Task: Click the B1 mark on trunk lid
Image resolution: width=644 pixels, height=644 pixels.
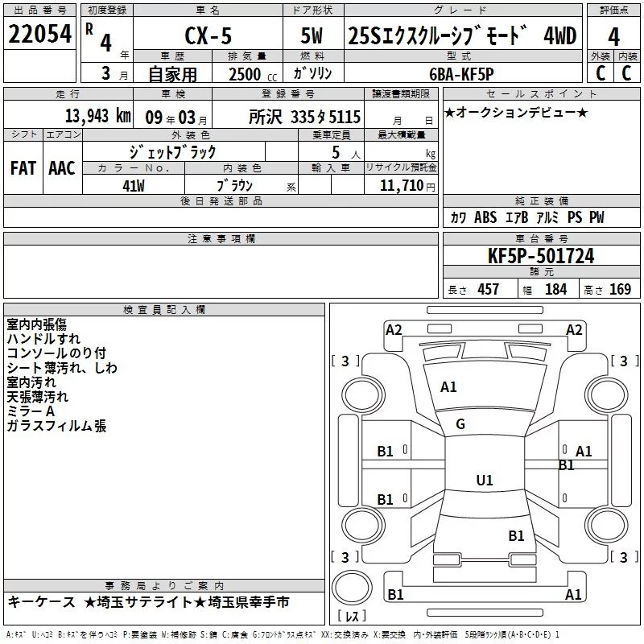Action: (x=516, y=536)
